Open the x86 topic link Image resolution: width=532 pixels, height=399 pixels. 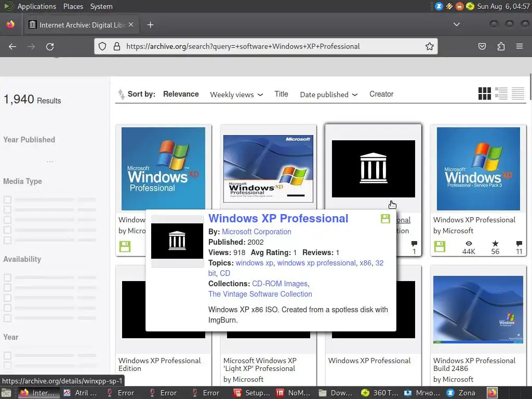(365, 263)
